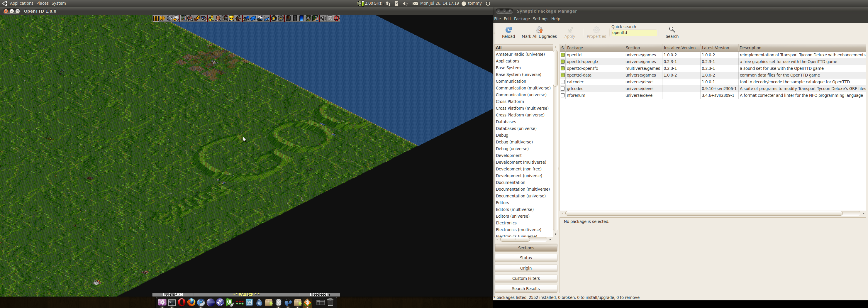Image resolution: width=868 pixels, height=308 pixels.
Task: Open GNOME Applications menu
Action: point(22,3)
